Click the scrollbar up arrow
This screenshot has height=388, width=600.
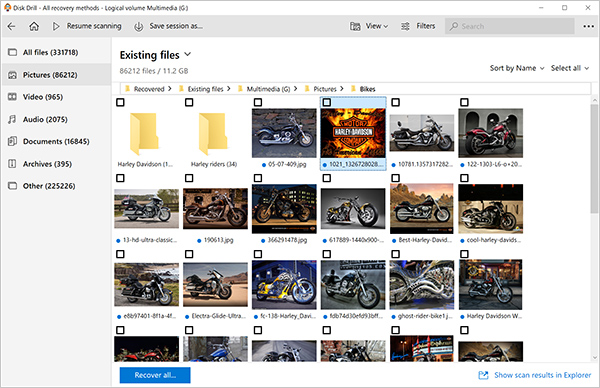(594, 100)
